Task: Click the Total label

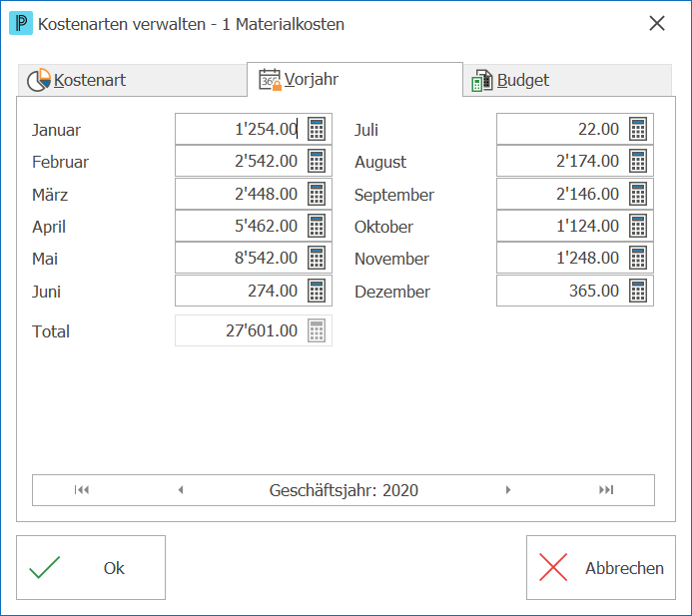Action: tap(51, 331)
